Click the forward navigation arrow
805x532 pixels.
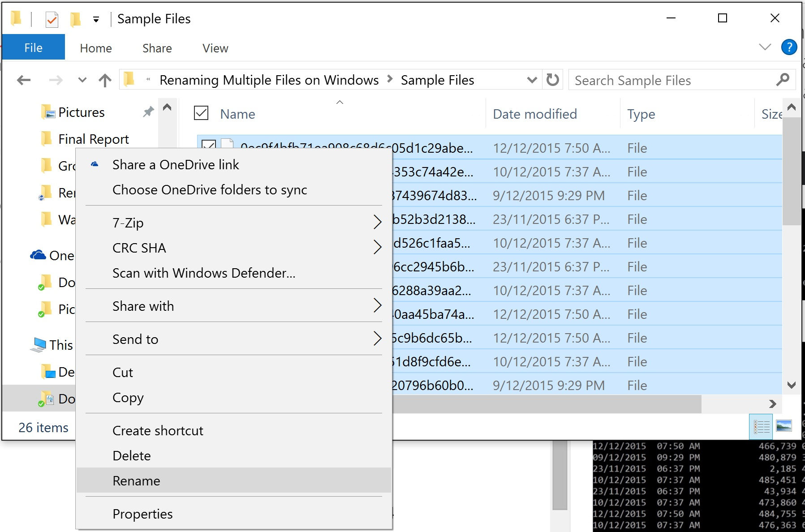click(56, 80)
